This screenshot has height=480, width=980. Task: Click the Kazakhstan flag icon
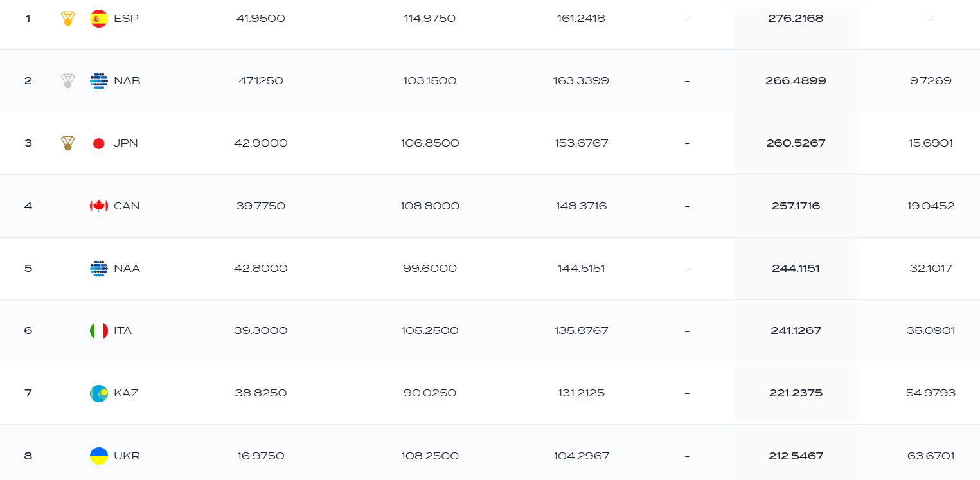[99, 393]
